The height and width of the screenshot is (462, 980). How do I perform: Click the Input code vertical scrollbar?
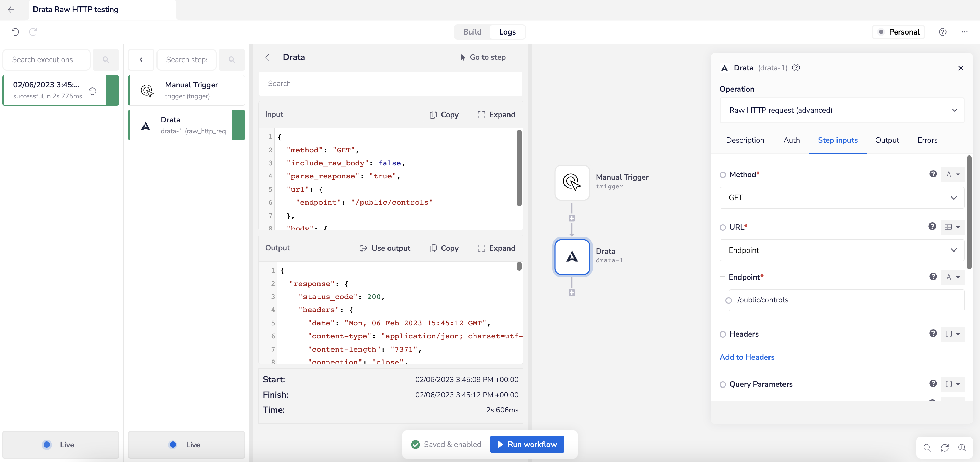519,168
